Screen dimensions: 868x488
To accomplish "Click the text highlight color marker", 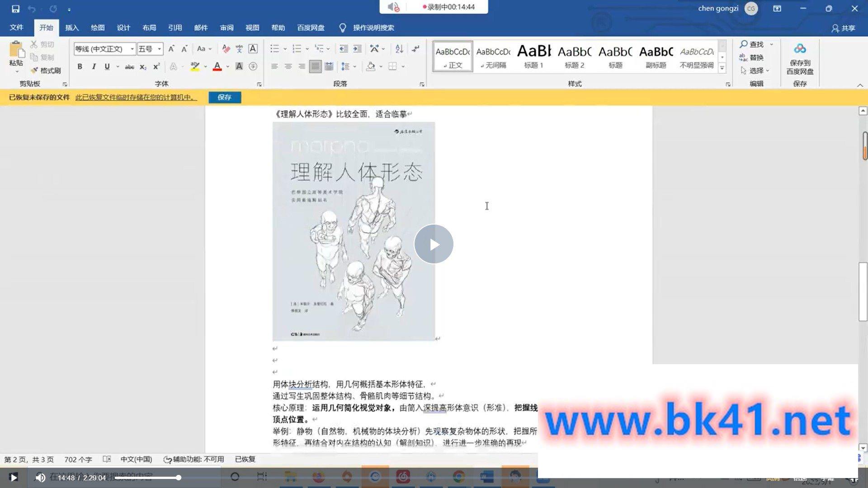I will tap(195, 66).
